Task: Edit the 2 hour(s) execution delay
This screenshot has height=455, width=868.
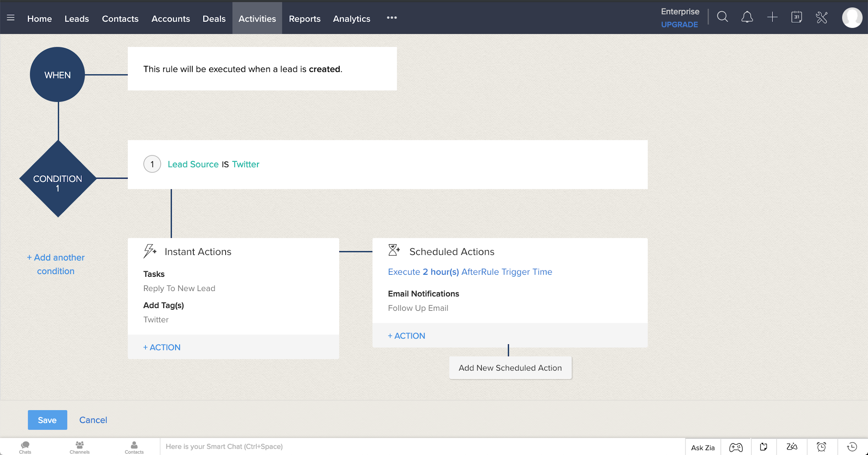Action: click(x=441, y=272)
